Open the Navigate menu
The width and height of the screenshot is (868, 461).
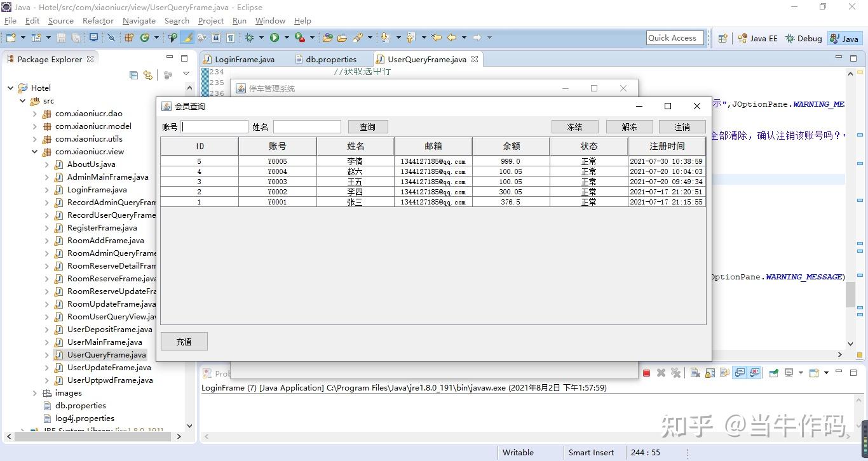tap(139, 20)
